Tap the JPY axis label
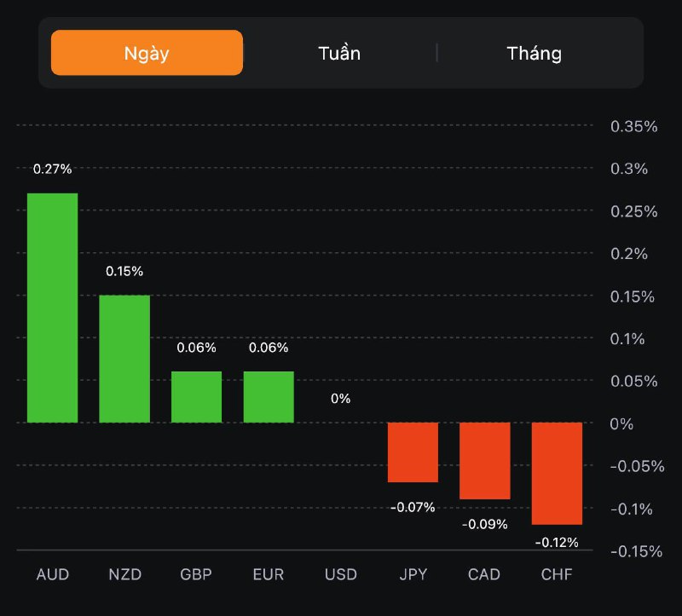This screenshot has height=616, width=682. tap(413, 574)
